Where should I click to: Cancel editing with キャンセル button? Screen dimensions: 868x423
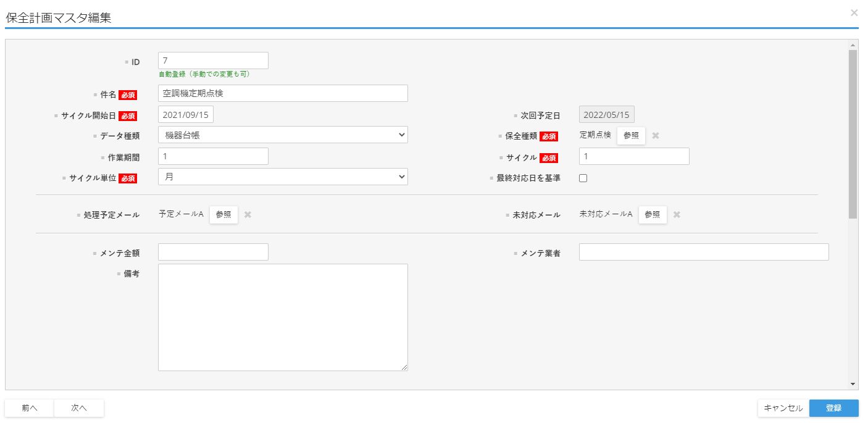pos(783,408)
